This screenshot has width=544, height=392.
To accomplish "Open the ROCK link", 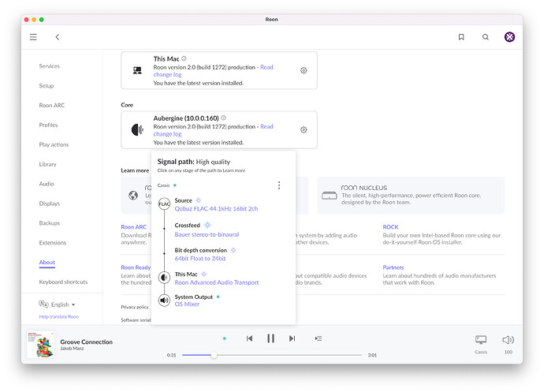I will [390, 226].
